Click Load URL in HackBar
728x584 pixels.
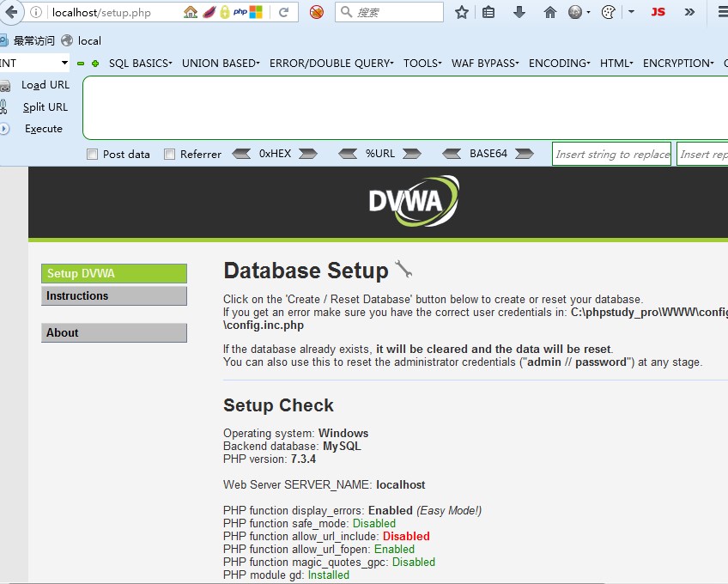45,85
